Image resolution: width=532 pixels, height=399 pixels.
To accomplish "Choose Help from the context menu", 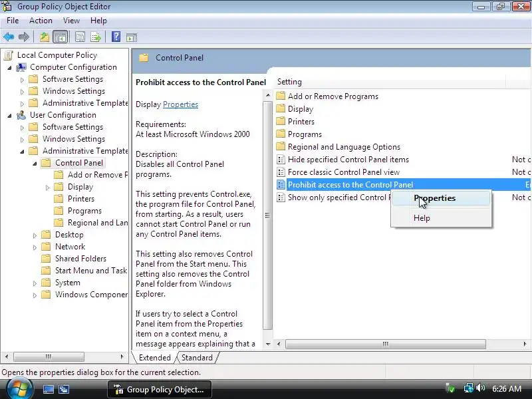I will 441,218.
